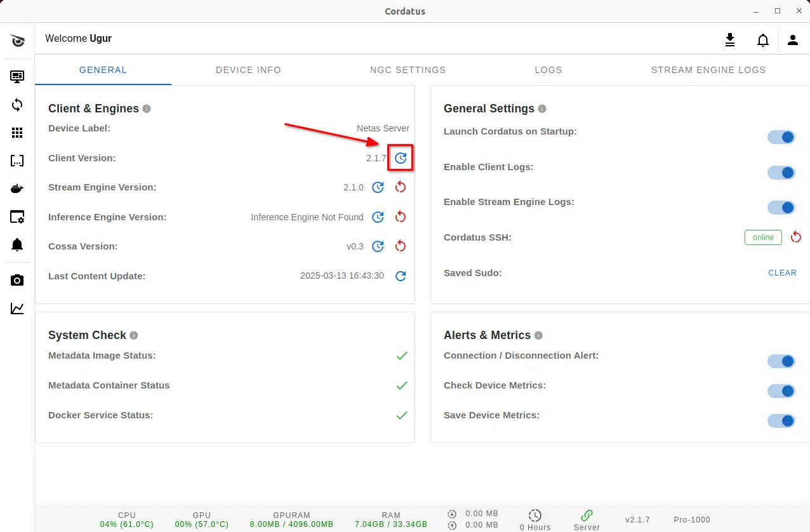
Task: Switch to the Device Info tab
Action: (x=248, y=70)
